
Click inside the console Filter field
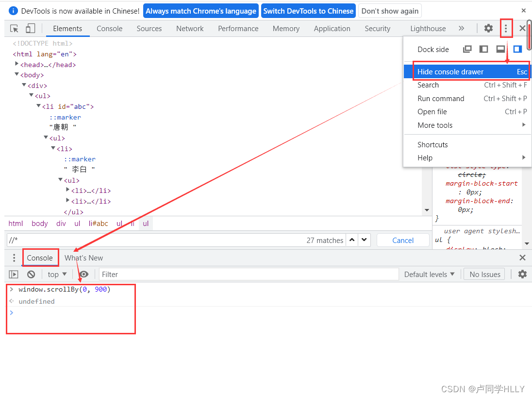194,274
